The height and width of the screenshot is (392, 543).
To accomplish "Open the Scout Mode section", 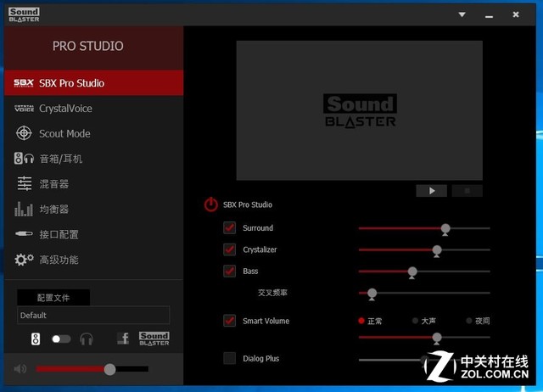I will point(94,134).
